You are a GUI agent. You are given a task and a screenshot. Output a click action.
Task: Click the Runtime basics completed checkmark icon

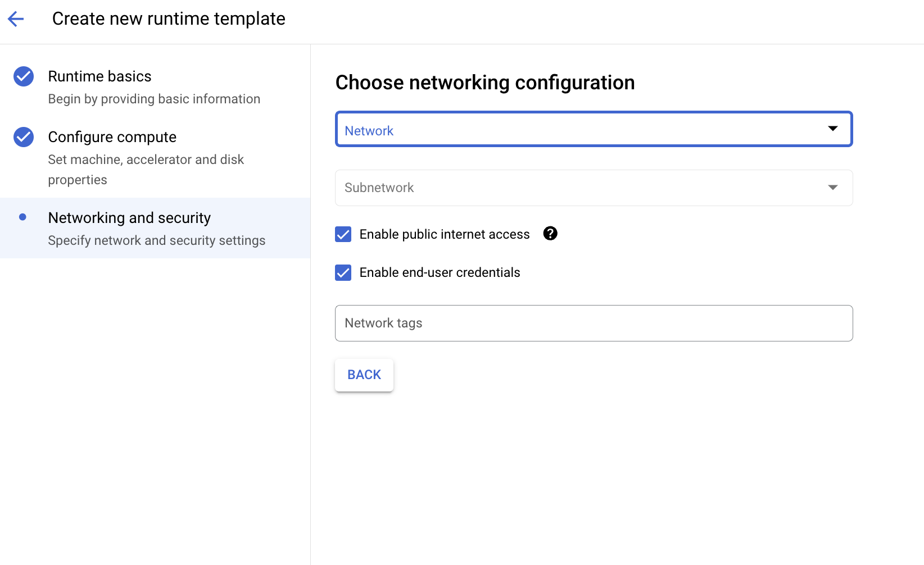(23, 76)
